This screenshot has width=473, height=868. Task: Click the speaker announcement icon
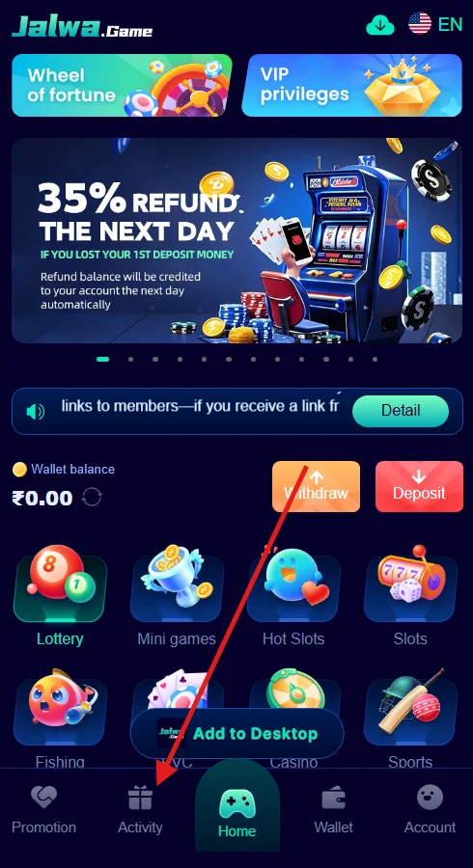pyautogui.click(x=36, y=411)
